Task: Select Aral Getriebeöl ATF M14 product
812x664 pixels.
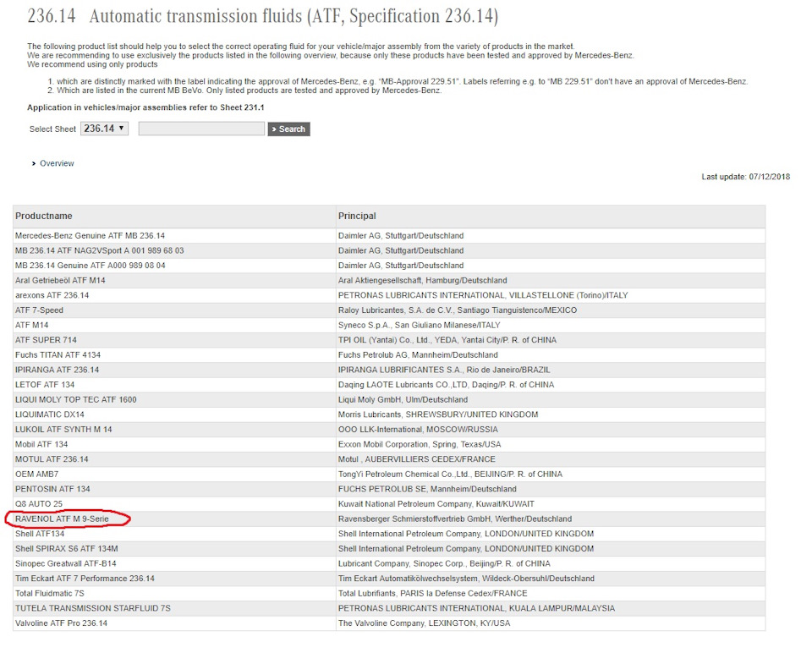Action: [x=60, y=281]
